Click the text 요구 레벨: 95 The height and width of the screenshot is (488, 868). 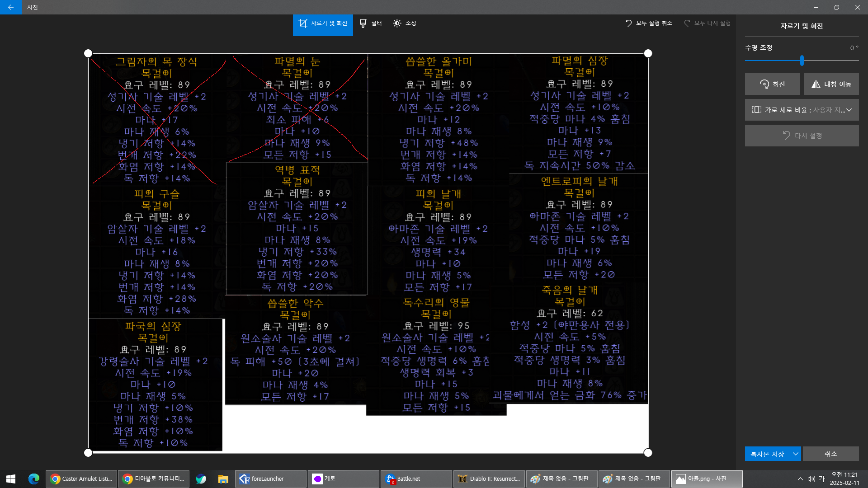tap(436, 326)
